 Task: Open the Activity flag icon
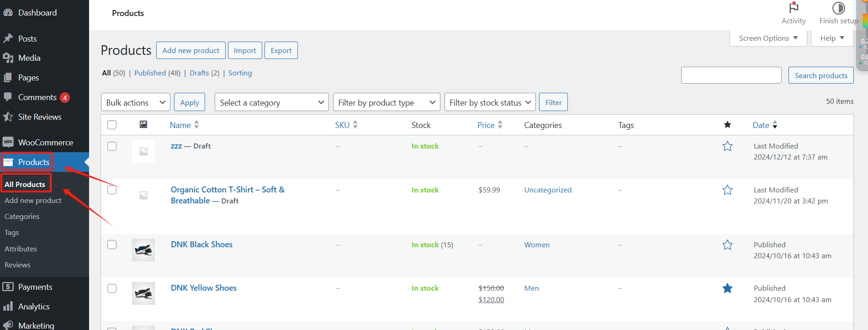(x=794, y=8)
